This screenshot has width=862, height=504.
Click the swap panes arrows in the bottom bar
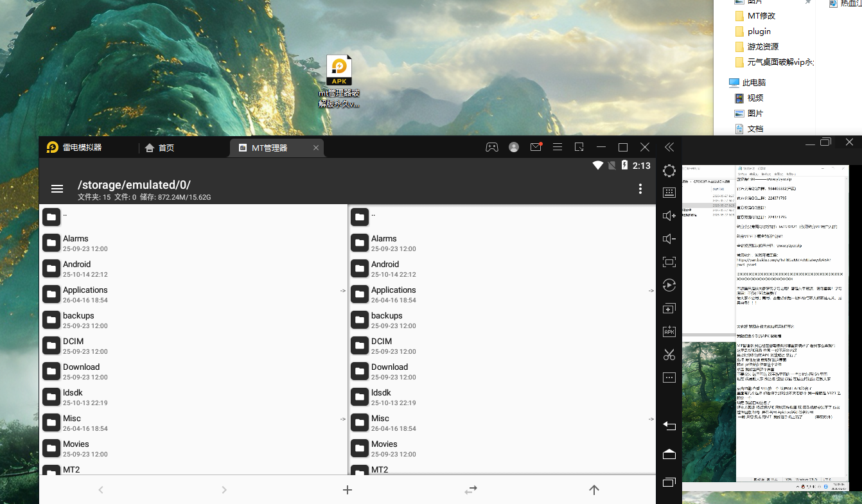click(471, 490)
